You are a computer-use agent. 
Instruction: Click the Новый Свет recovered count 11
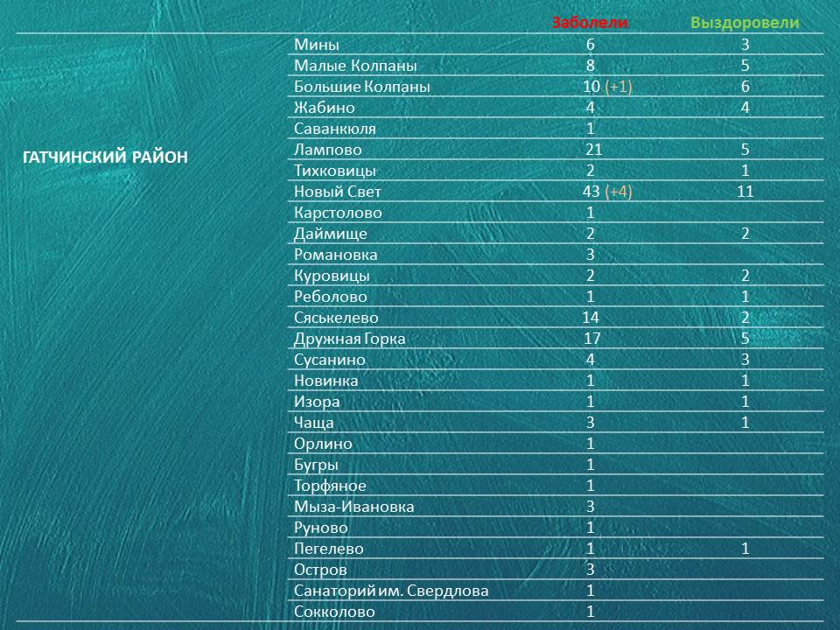[x=745, y=192]
